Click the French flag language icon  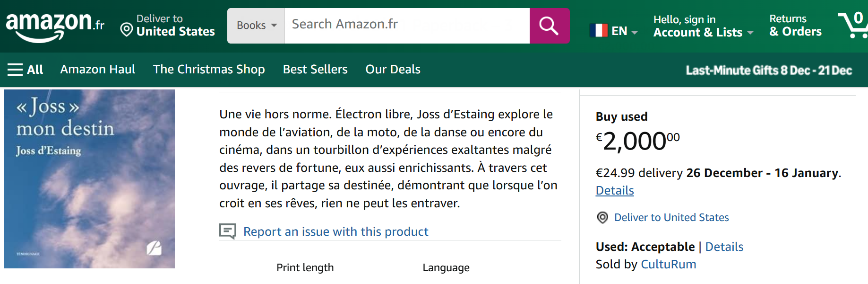coord(599,31)
